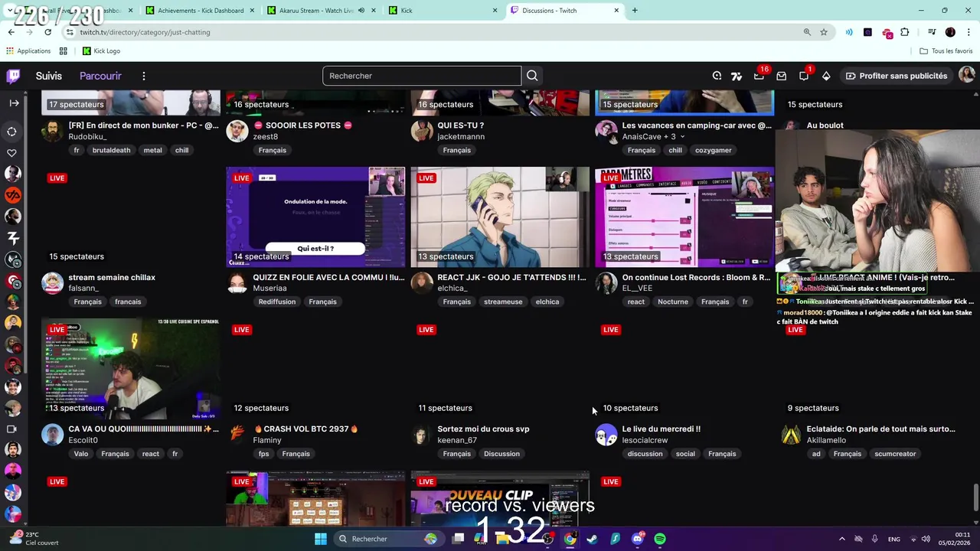Open the Rudobiku_ channel name link
The width and height of the screenshot is (980, 551).
point(87,137)
